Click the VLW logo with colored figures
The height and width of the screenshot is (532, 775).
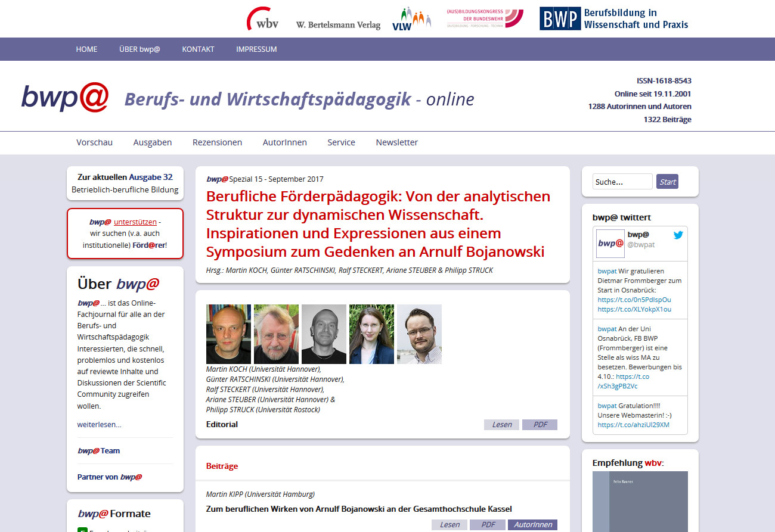(x=411, y=19)
